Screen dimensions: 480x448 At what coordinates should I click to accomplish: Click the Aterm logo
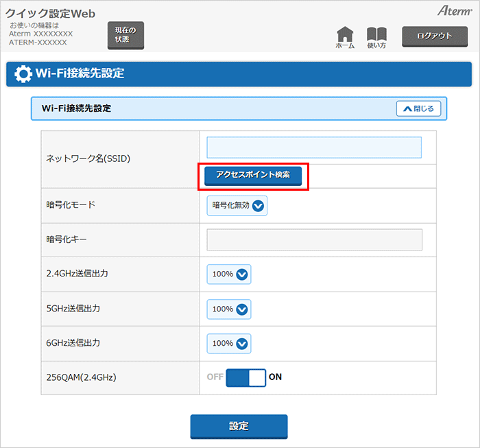(455, 12)
